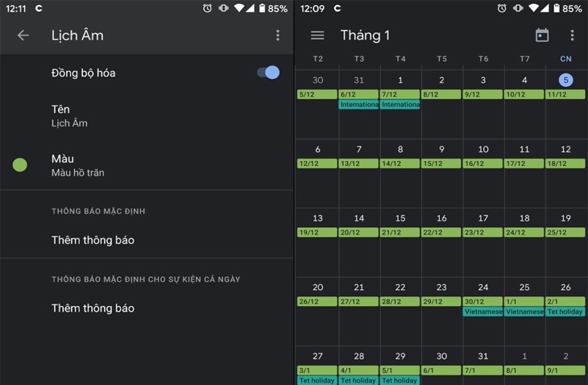Tap the back arrow in Lịch Âm settings
The width and height of the screenshot is (588, 385).
(x=23, y=35)
